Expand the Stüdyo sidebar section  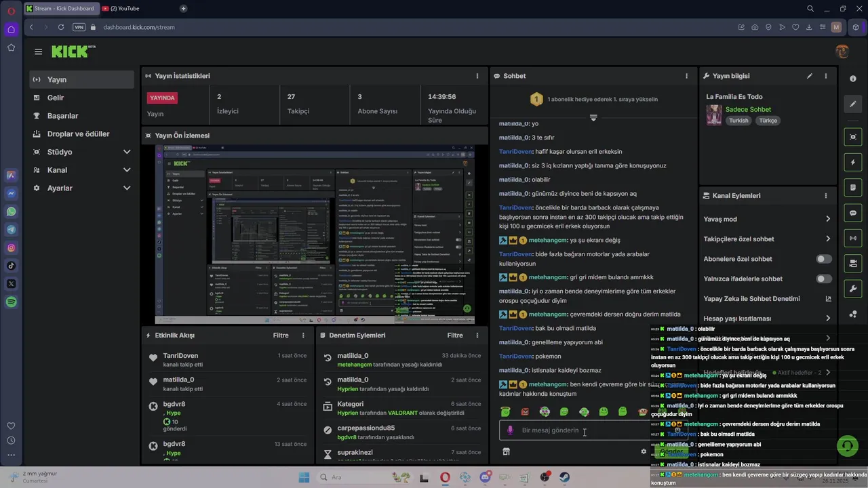127,152
